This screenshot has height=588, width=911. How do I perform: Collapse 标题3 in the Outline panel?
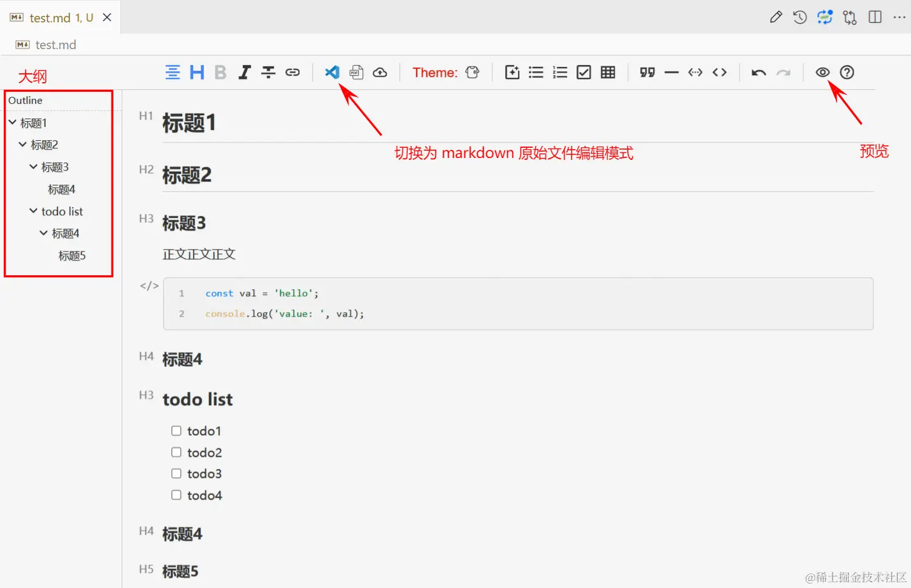point(33,166)
